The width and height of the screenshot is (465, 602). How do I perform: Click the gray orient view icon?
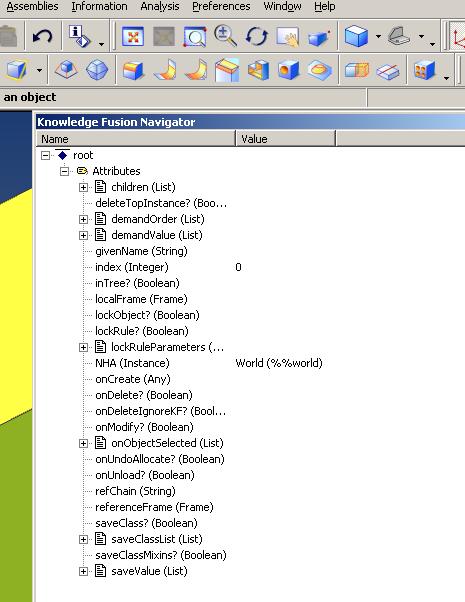(x=399, y=36)
